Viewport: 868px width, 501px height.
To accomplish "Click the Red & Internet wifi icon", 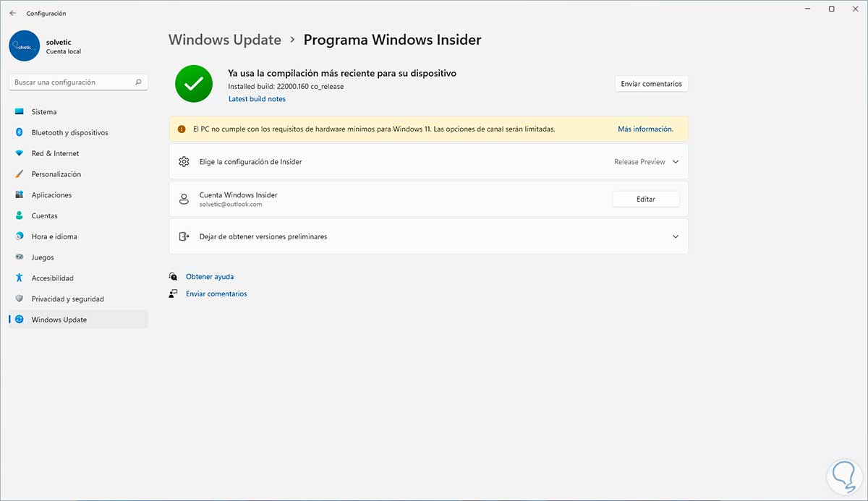I will coord(19,153).
